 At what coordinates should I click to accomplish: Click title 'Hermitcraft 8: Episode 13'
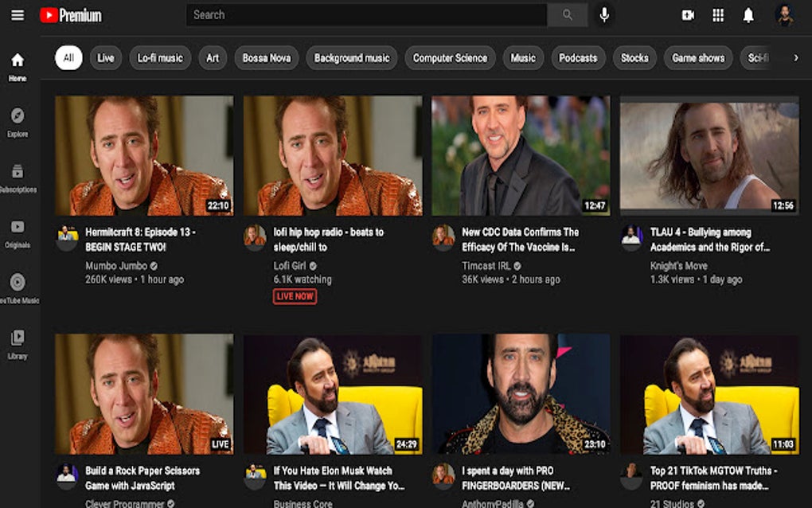[x=140, y=239]
